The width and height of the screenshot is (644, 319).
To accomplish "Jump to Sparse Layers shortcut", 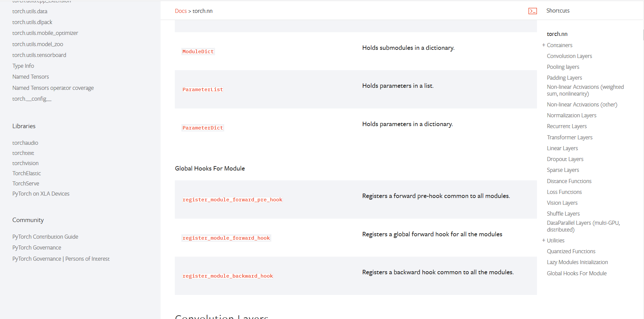I will [x=563, y=170].
